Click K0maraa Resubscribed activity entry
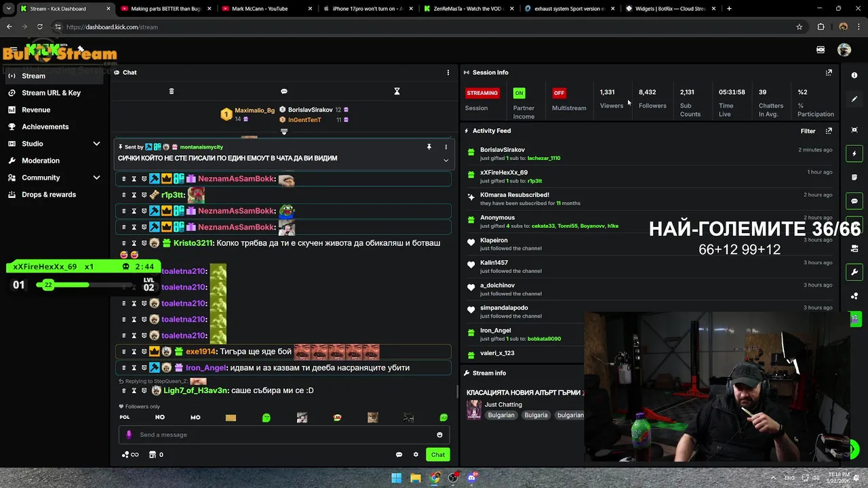 click(650, 199)
